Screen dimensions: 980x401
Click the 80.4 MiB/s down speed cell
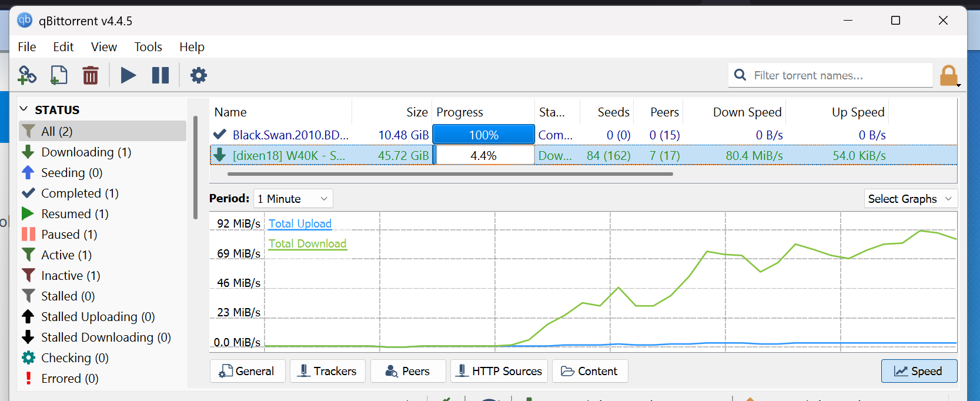(x=754, y=155)
